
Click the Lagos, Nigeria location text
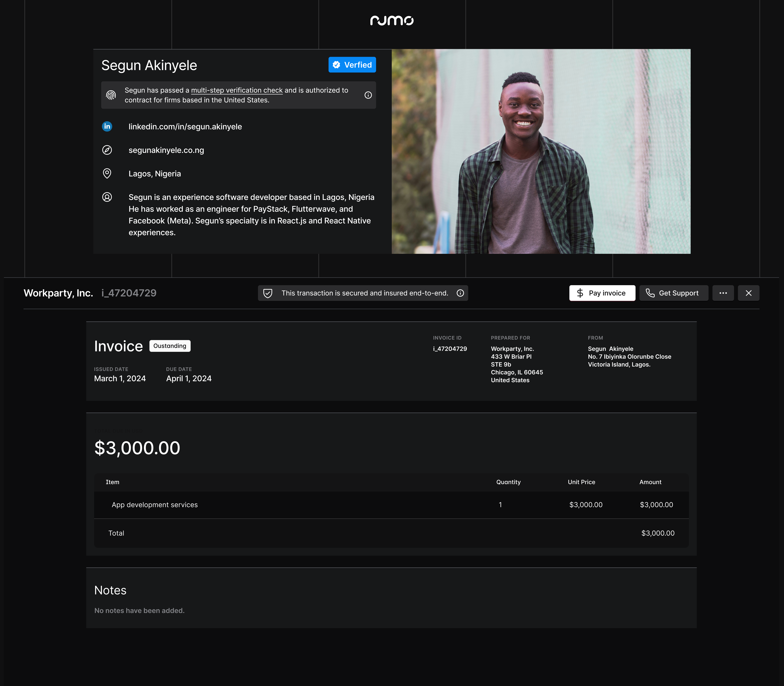point(155,174)
